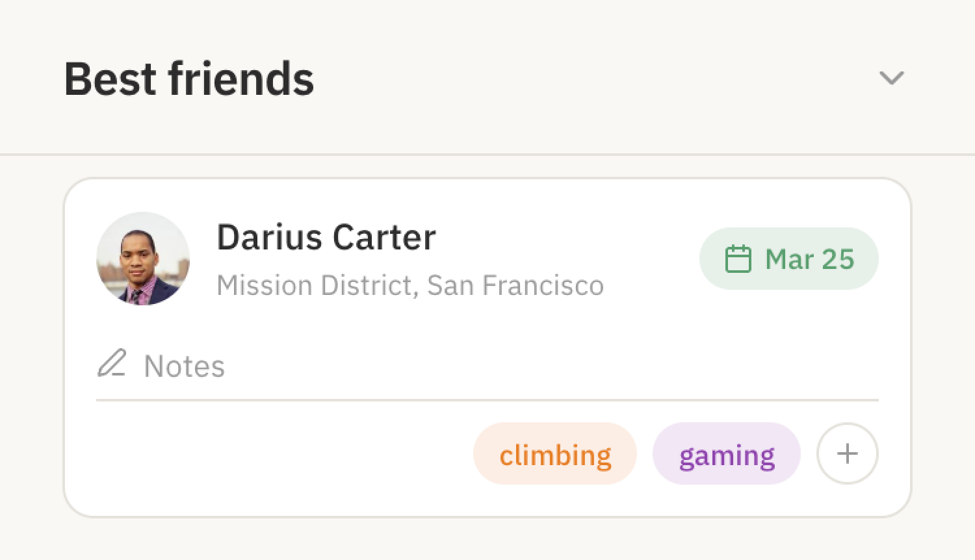
Task: Click the calendar icon in date badge
Action: point(738,259)
